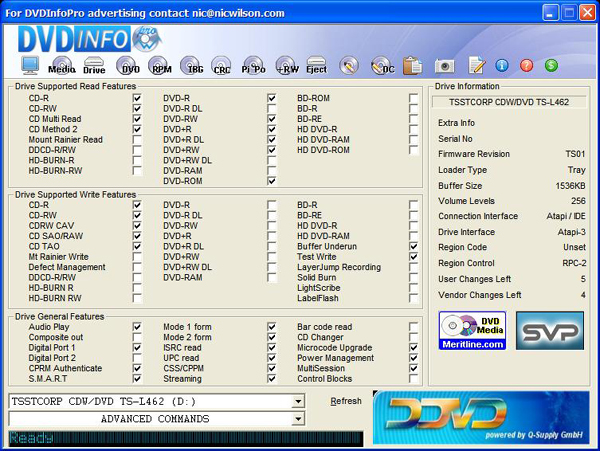Open the red help question icon
The width and height of the screenshot is (600, 451).
527,65
